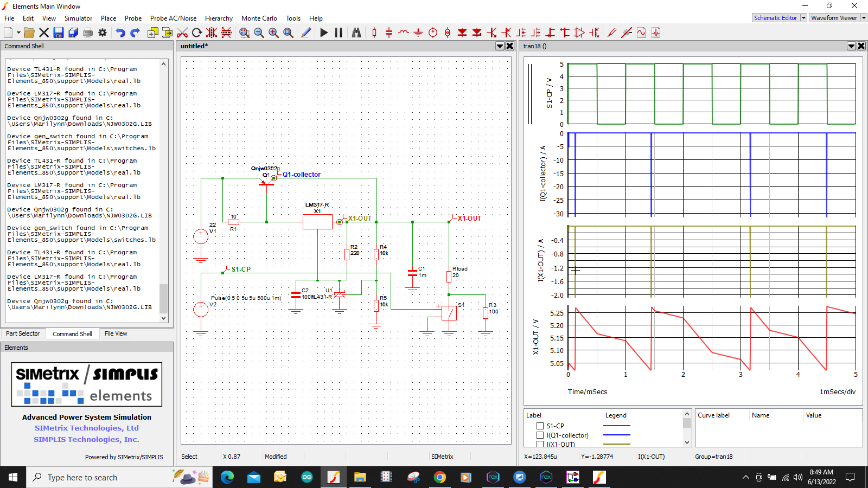This screenshot has height=488, width=868.
Task: Open the Waveform Viewer dropdown arrow
Action: coord(864,18)
